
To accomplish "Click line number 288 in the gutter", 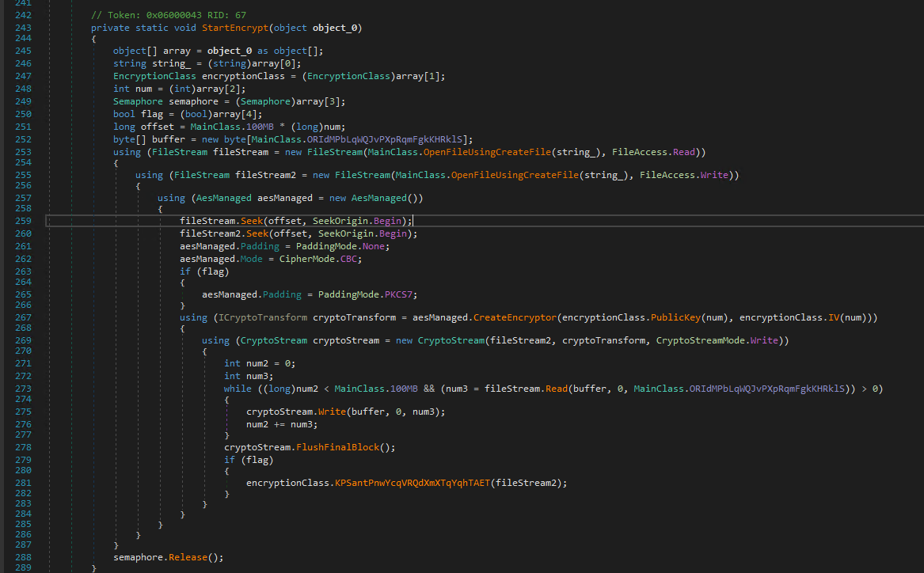I will [24, 558].
